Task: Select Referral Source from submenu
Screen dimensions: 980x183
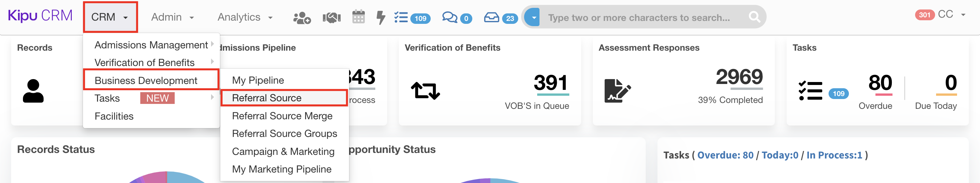Action: click(267, 98)
